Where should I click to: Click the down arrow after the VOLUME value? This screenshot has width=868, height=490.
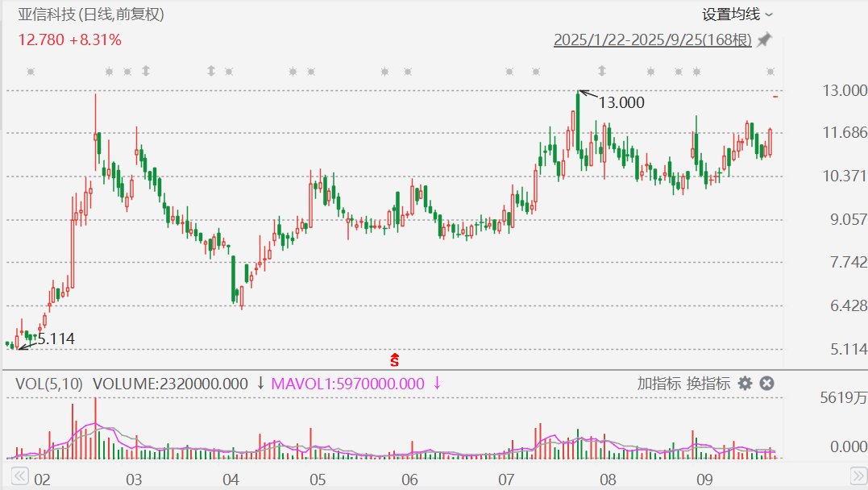(260, 384)
